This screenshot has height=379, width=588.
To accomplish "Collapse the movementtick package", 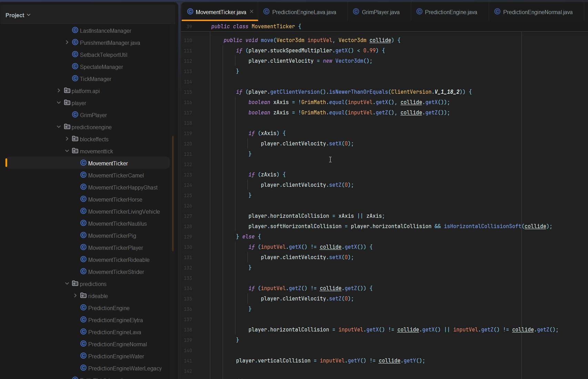I will point(67,151).
